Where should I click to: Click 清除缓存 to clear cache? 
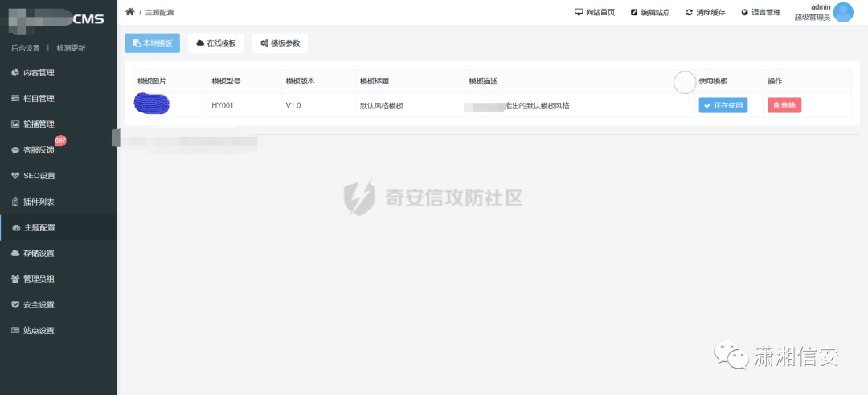tap(706, 12)
